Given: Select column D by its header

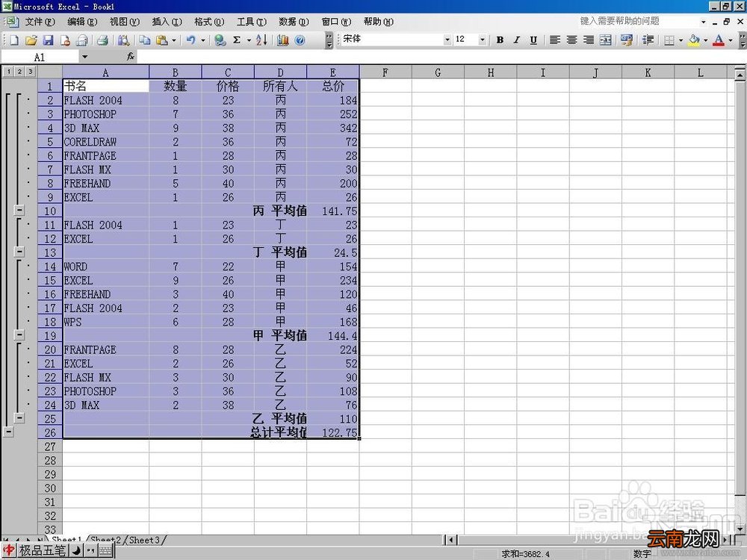Looking at the screenshot, I should pyautogui.click(x=280, y=72).
